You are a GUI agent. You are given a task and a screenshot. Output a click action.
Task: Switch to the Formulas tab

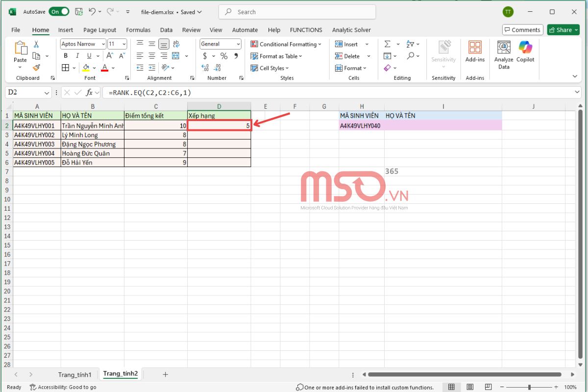pyautogui.click(x=138, y=30)
